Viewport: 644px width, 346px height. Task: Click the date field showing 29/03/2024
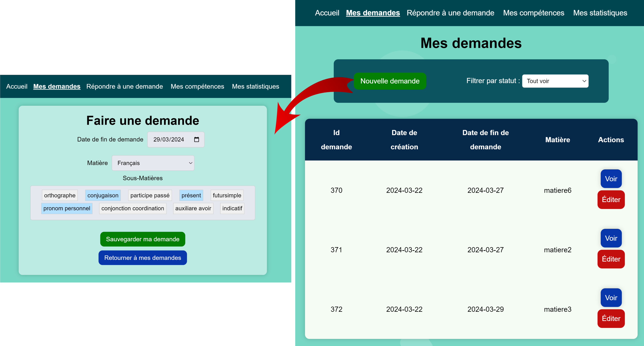[176, 140]
